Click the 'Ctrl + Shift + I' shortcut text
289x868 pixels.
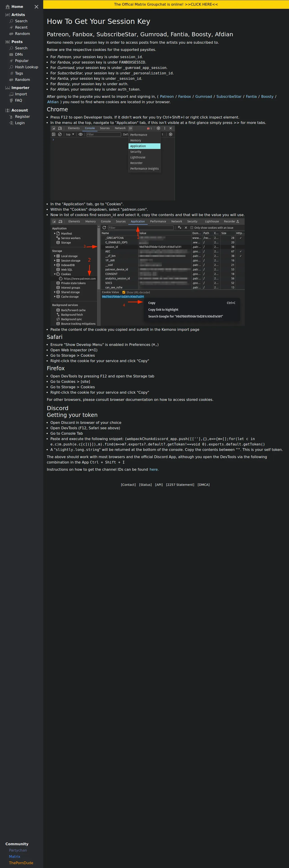[x=107, y=462]
